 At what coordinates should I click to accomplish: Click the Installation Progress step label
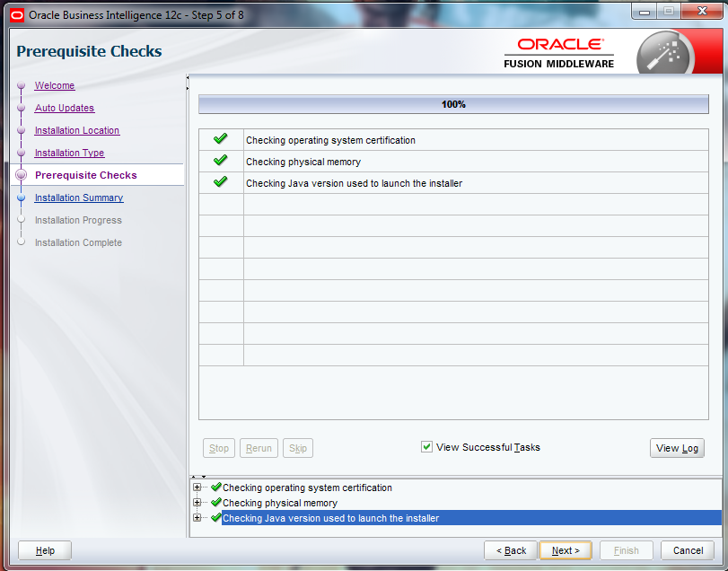(78, 220)
